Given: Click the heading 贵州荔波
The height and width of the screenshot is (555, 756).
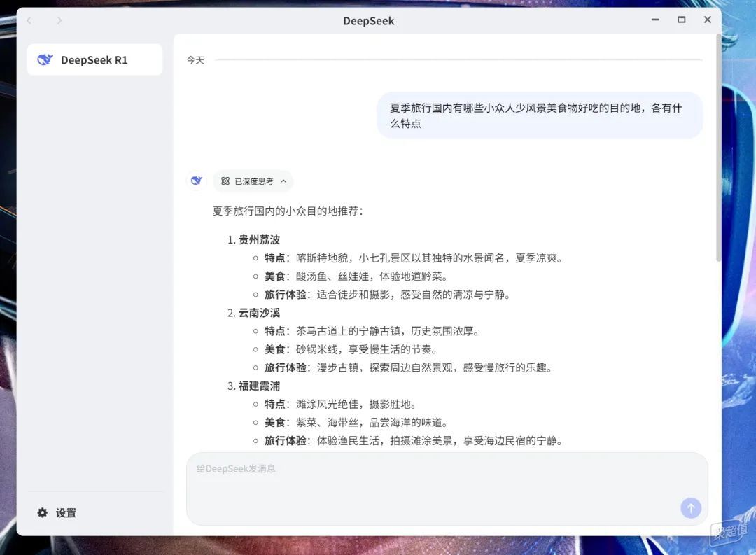Looking at the screenshot, I should 260,239.
